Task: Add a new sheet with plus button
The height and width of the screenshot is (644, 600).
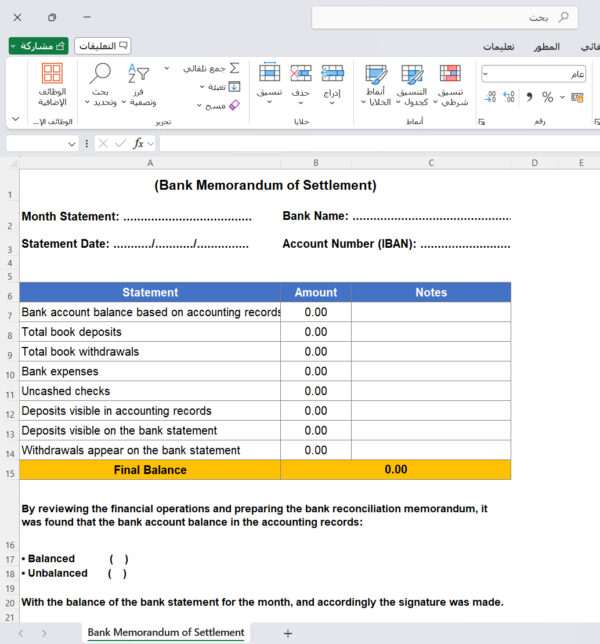Action: point(288,633)
